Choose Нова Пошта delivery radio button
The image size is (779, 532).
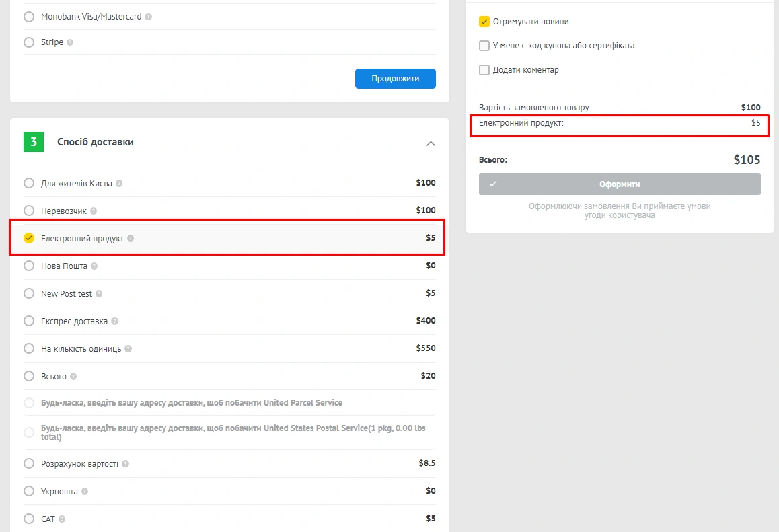click(x=29, y=266)
